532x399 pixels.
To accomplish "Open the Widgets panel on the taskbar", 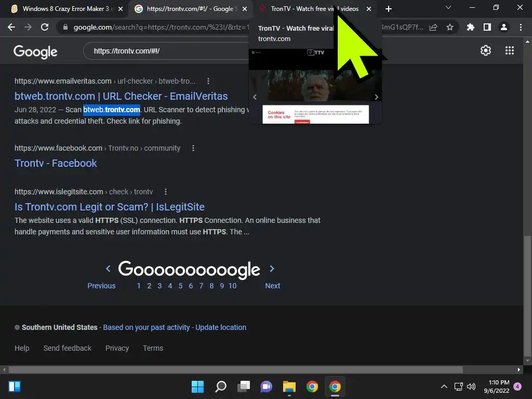I will [x=14, y=387].
